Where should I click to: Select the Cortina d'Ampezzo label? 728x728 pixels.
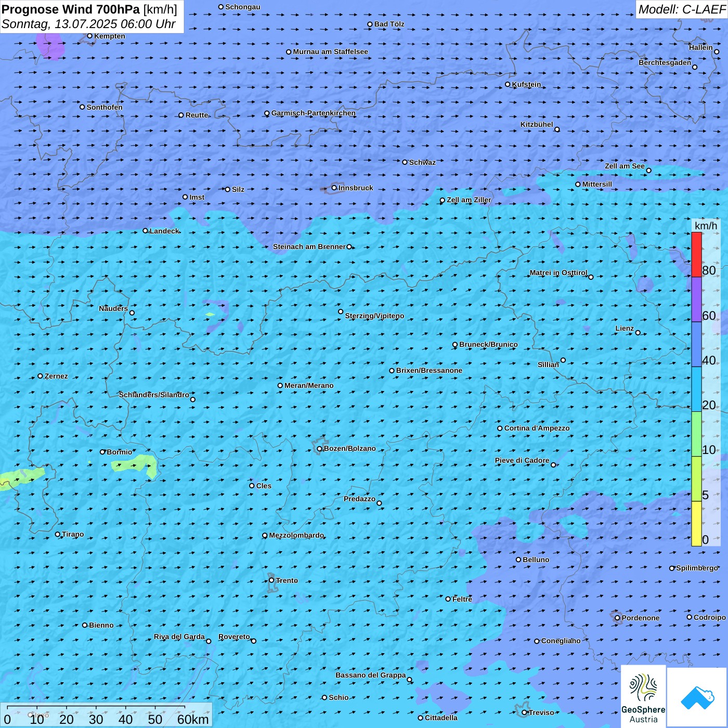[x=537, y=428]
